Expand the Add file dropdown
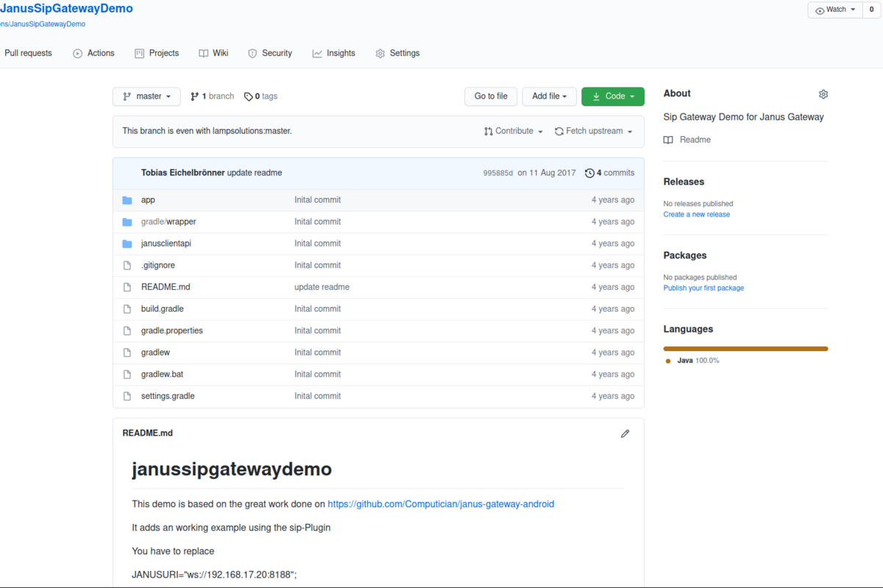The width and height of the screenshot is (883, 588). 549,96
